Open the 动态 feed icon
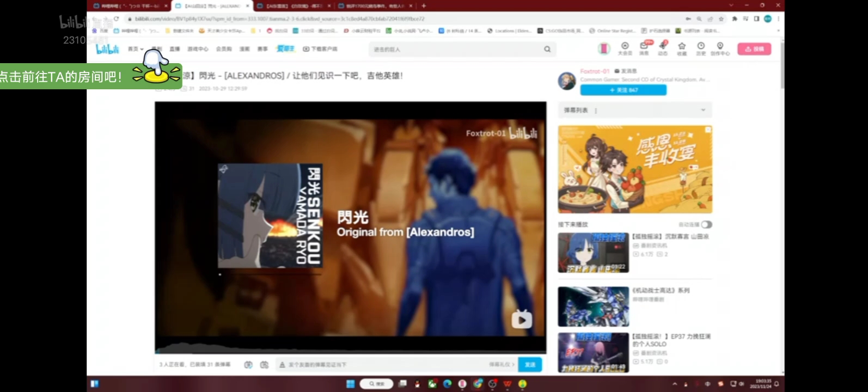 click(x=663, y=48)
